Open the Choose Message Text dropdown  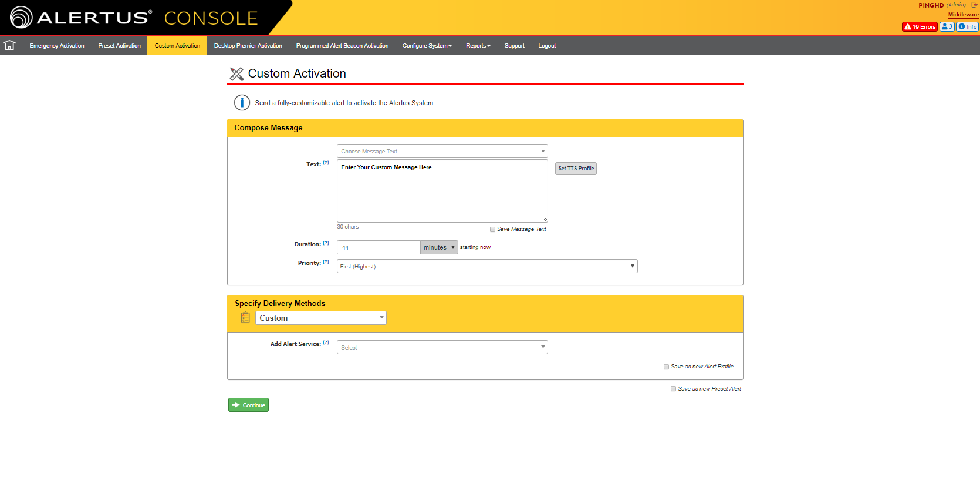[x=442, y=151]
